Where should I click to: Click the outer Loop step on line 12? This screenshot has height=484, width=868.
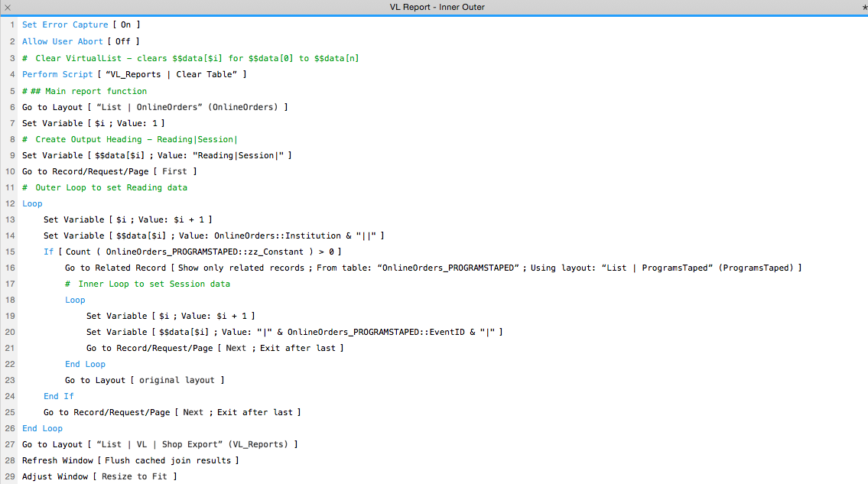coord(32,203)
